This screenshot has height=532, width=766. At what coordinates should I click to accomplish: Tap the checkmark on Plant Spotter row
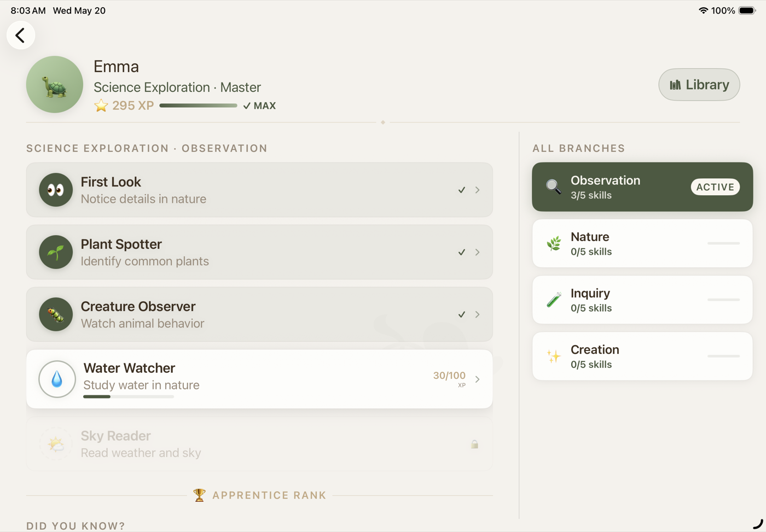click(462, 252)
